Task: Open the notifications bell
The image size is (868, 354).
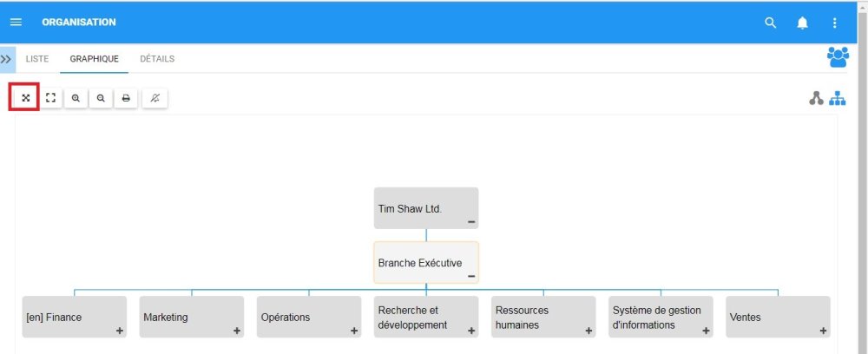Action: tap(802, 23)
